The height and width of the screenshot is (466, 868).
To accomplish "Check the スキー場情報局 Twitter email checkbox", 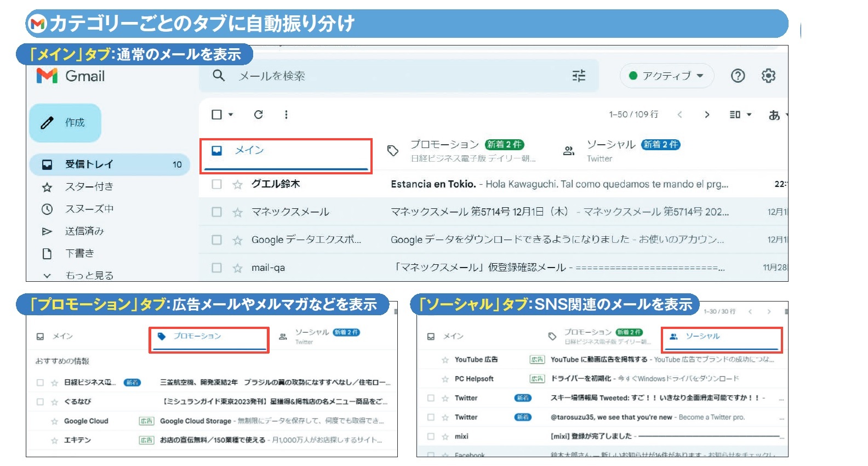I will tap(431, 399).
